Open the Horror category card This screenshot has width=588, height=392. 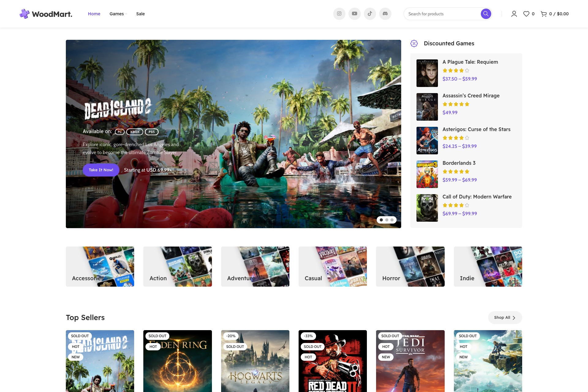(410, 266)
